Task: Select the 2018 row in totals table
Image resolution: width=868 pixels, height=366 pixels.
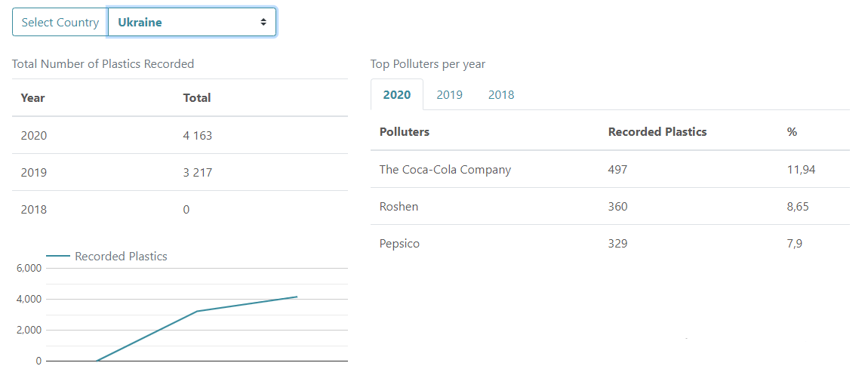Action: pos(34,210)
